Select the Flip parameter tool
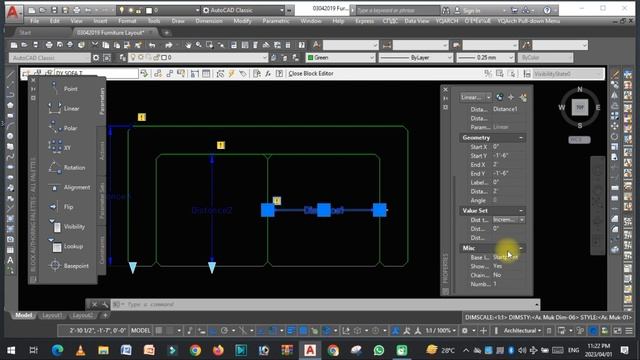Viewport: 640px width, 360px height. (x=61, y=207)
